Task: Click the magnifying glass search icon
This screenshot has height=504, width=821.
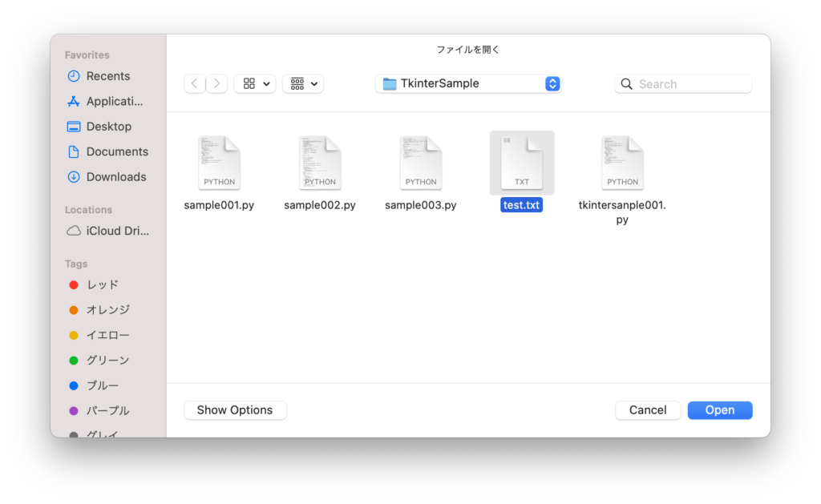Action: tap(626, 84)
